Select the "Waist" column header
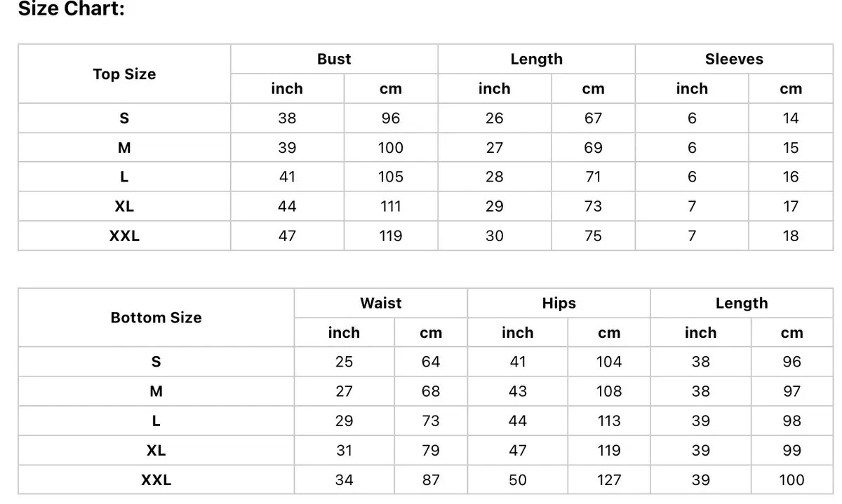Viewport: 842px width, 504px height. click(x=381, y=304)
